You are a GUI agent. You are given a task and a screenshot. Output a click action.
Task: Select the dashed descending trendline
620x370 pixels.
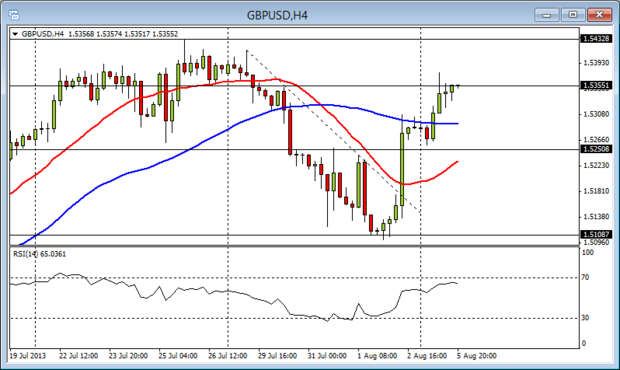pos(332,131)
